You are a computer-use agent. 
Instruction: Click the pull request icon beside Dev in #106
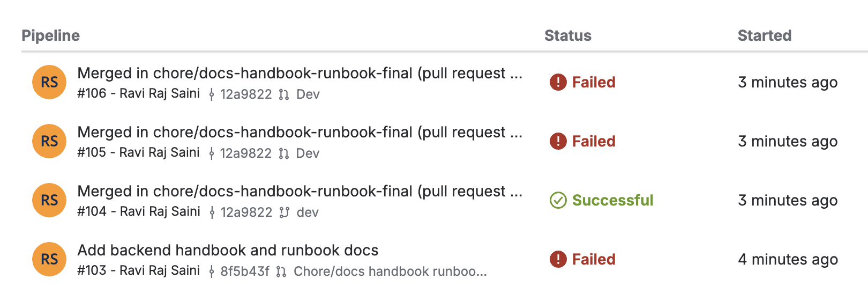(x=284, y=94)
